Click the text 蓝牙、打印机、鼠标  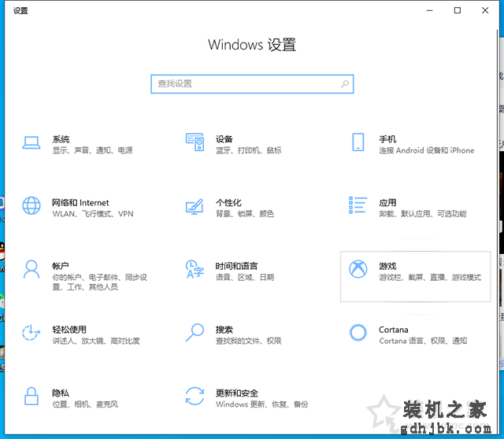249,150
